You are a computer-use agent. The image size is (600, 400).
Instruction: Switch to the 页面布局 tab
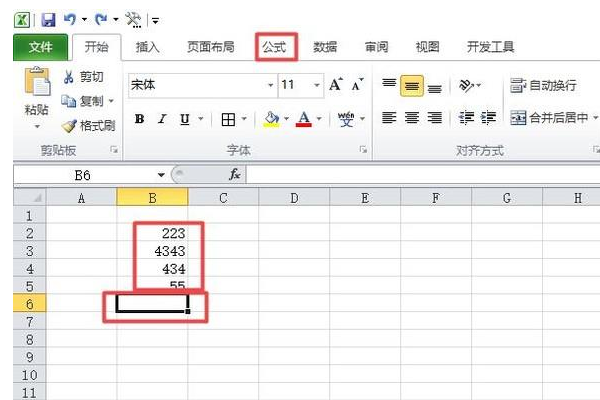[x=210, y=47]
